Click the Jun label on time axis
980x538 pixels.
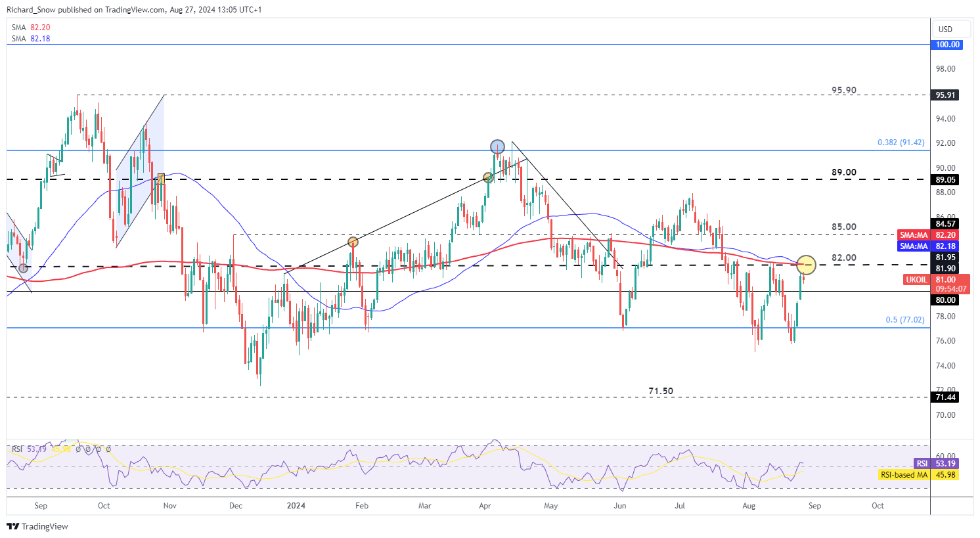pos(619,506)
